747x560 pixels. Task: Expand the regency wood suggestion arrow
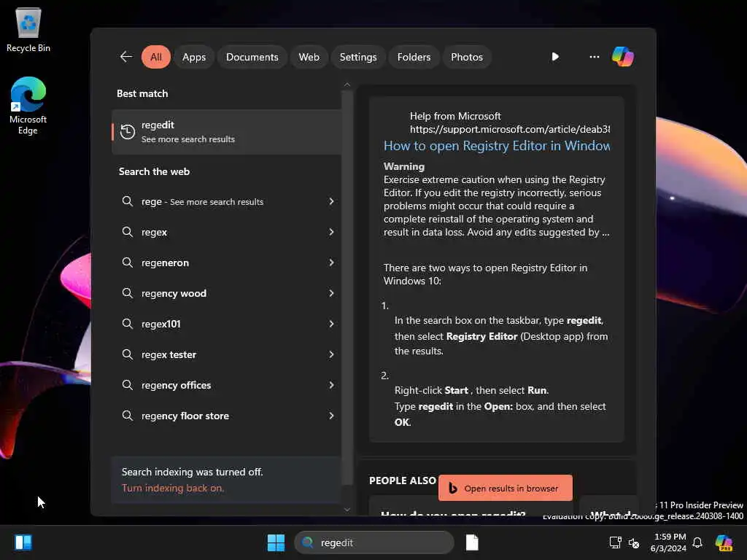pos(331,293)
